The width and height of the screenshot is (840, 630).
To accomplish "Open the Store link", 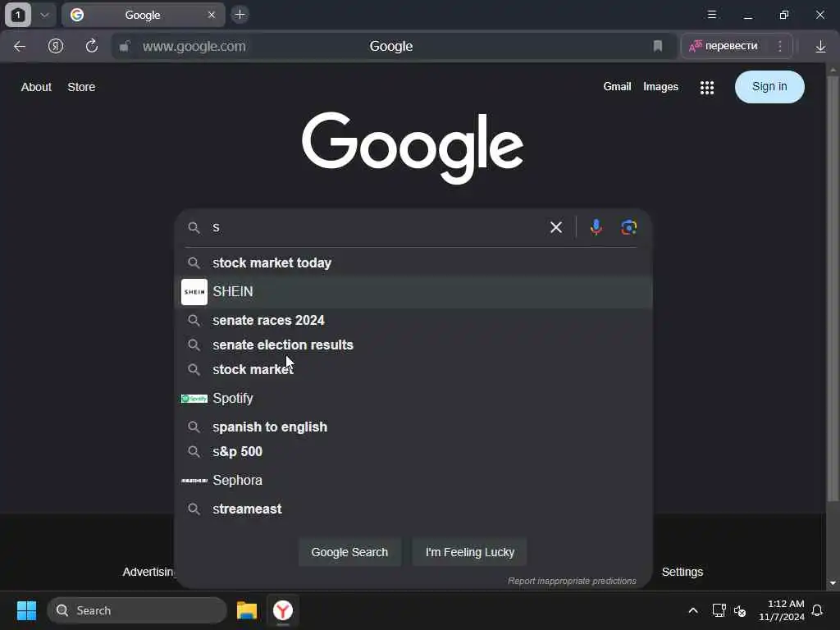I will [81, 87].
